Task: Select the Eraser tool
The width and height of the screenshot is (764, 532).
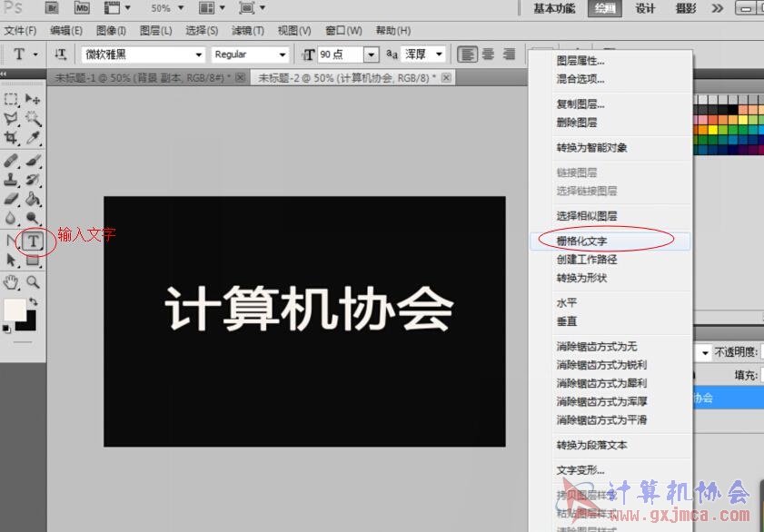Action: pos(11,199)
